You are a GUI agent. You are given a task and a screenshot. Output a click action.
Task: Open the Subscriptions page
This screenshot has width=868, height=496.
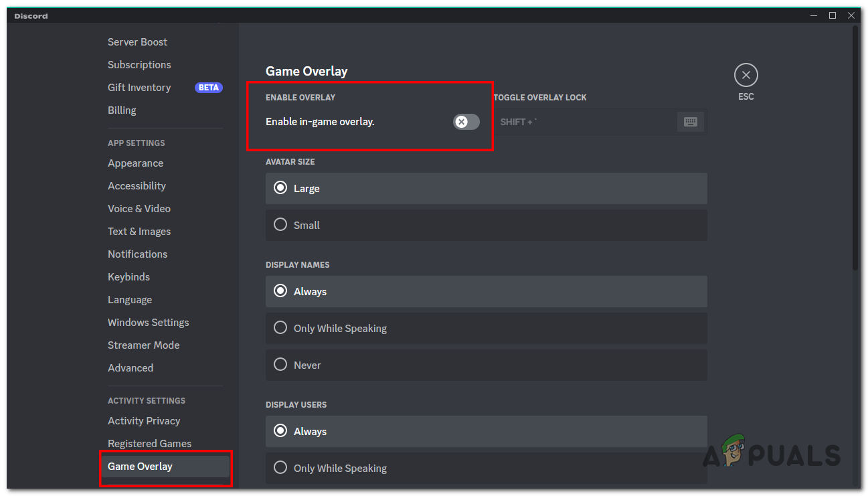tap(139, 64)
